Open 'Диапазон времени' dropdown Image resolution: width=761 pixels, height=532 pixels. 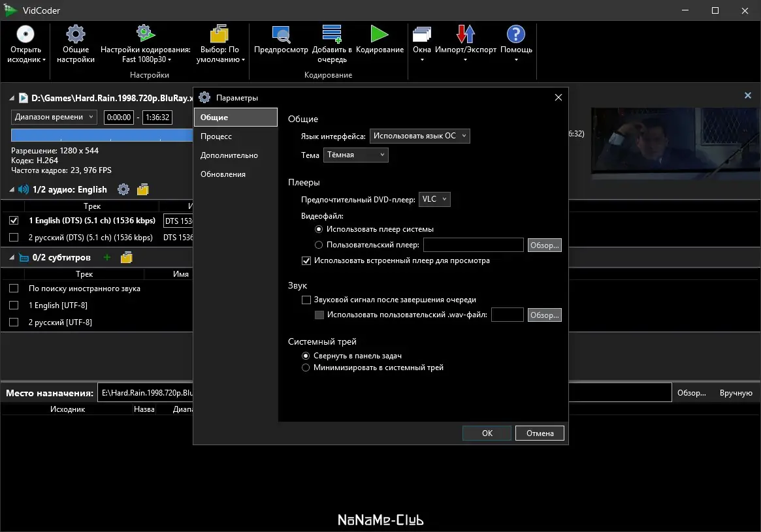(x=54, y=117)
